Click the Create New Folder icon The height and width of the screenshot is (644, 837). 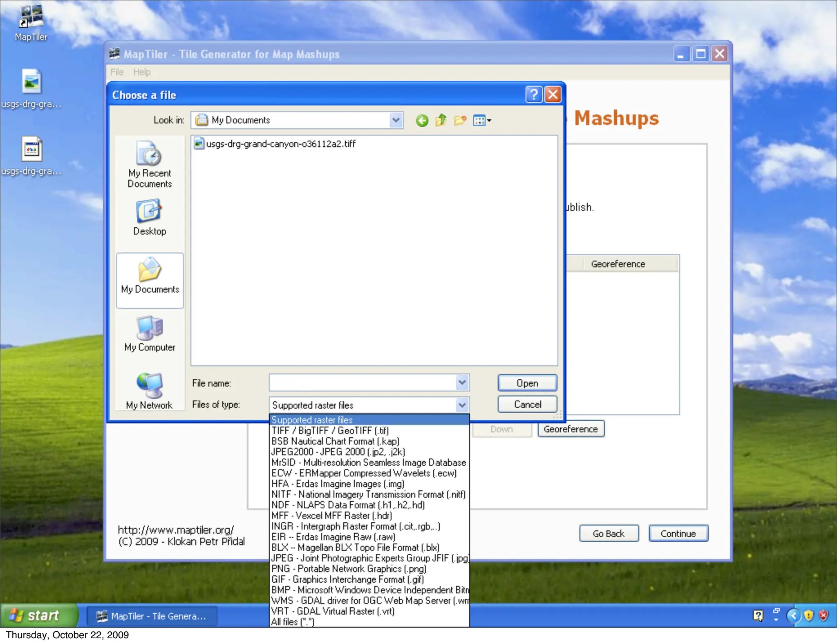click(x=460, y=121)
